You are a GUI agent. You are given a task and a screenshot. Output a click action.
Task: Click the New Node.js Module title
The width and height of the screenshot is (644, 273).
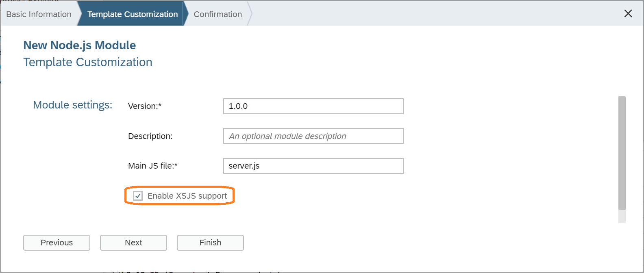79,45
